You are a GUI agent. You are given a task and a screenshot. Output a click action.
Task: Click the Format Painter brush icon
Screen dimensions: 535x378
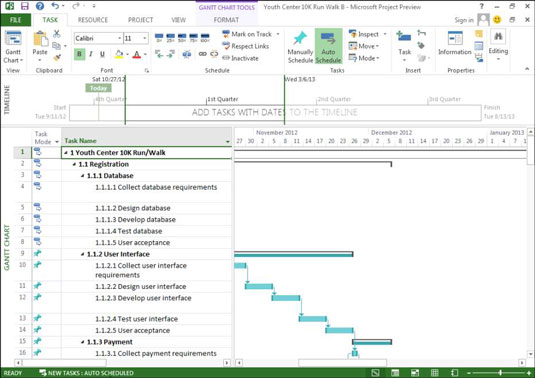[x=57, y=58]
